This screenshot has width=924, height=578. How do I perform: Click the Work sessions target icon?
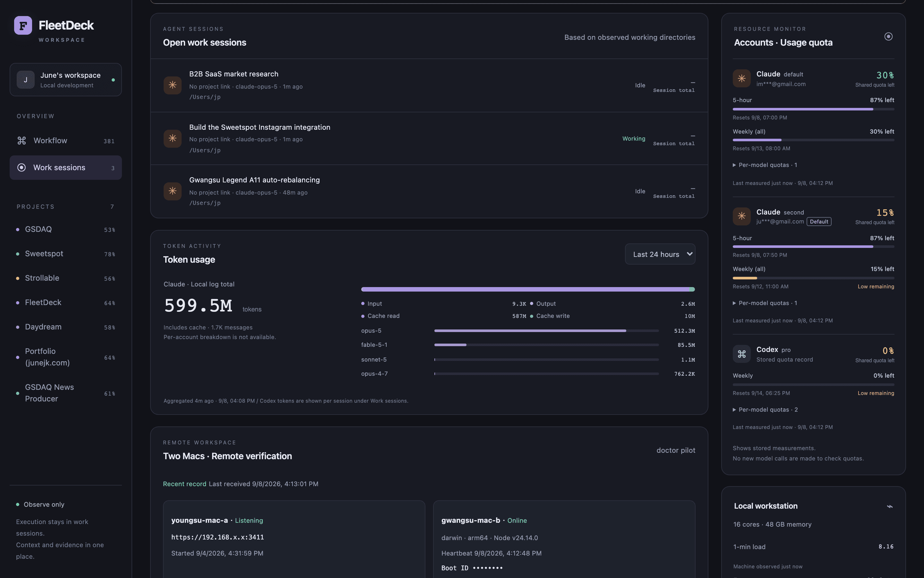(22, 167)
